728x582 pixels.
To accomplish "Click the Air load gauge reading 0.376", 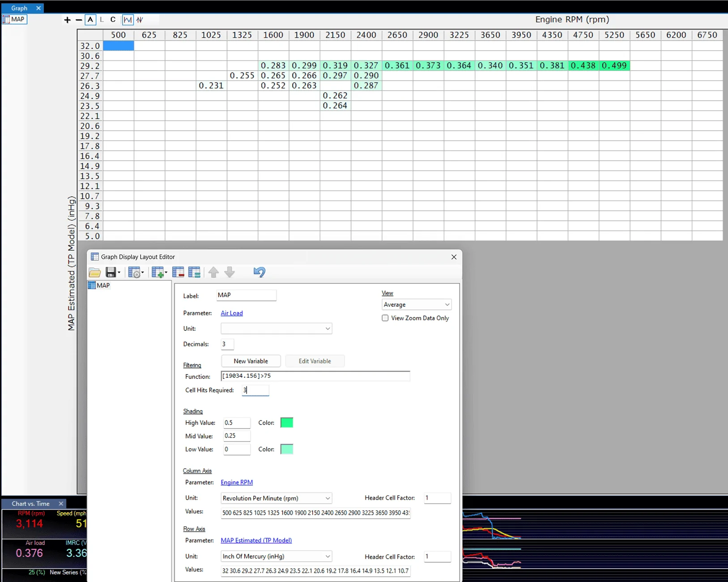I will pos(30,553).
